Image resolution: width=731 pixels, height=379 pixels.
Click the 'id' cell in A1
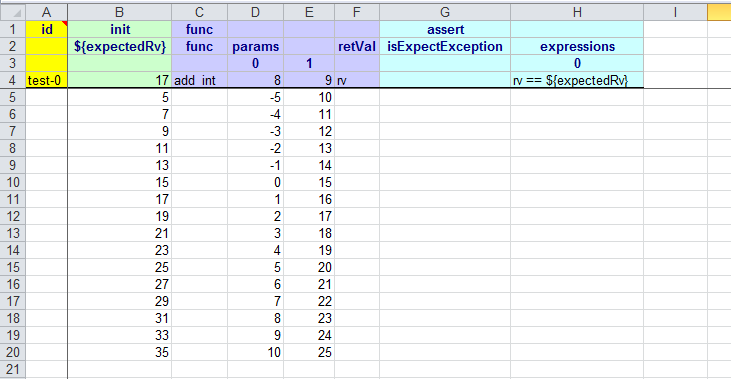click(46, 29)
